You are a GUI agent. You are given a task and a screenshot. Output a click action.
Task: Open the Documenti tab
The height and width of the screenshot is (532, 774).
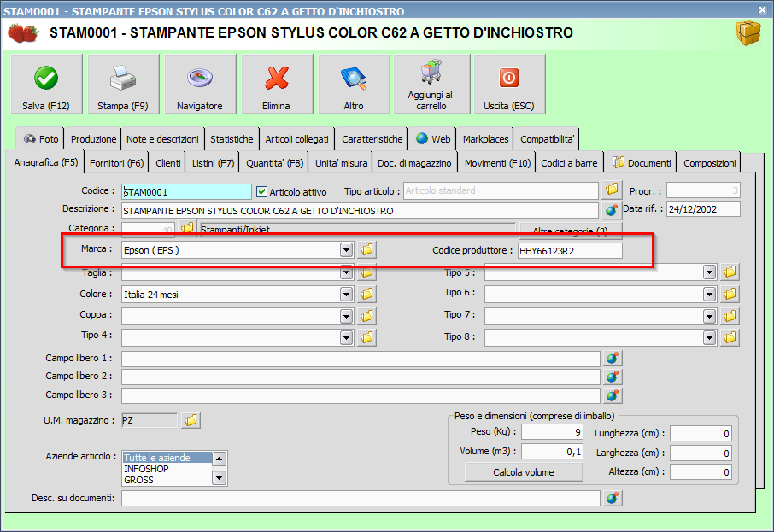pos(642,163)
